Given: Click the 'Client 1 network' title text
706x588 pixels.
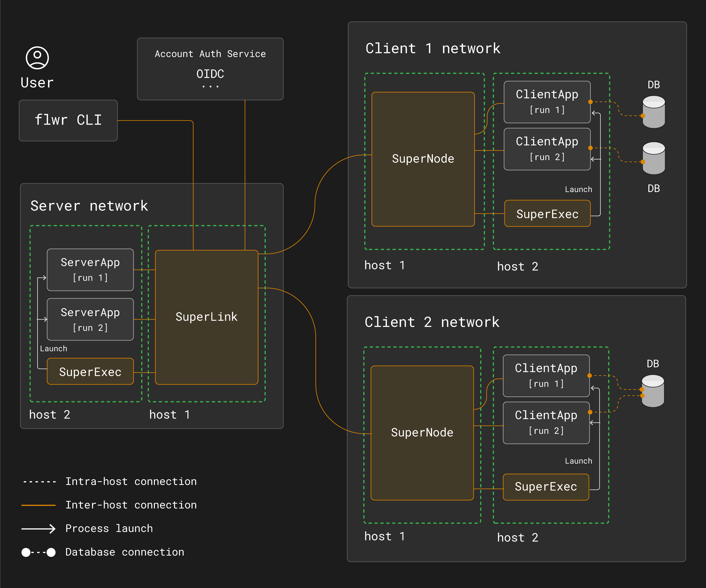Looking at the screenshot, I should [433, 48].
